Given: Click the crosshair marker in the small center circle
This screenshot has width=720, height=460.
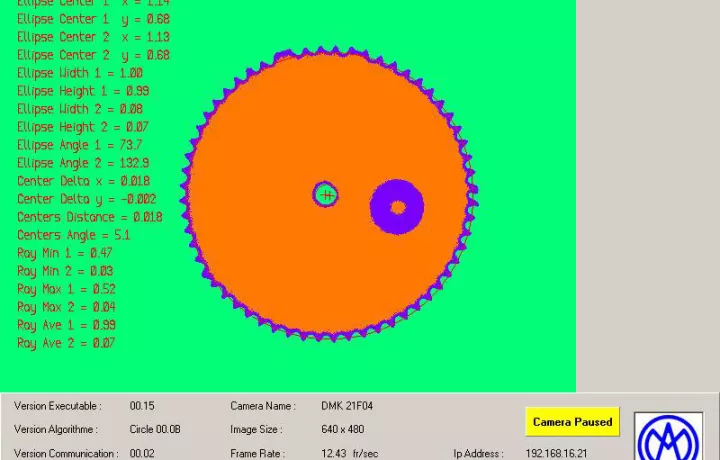Looking at the screenshot, I should click(326, 195).
